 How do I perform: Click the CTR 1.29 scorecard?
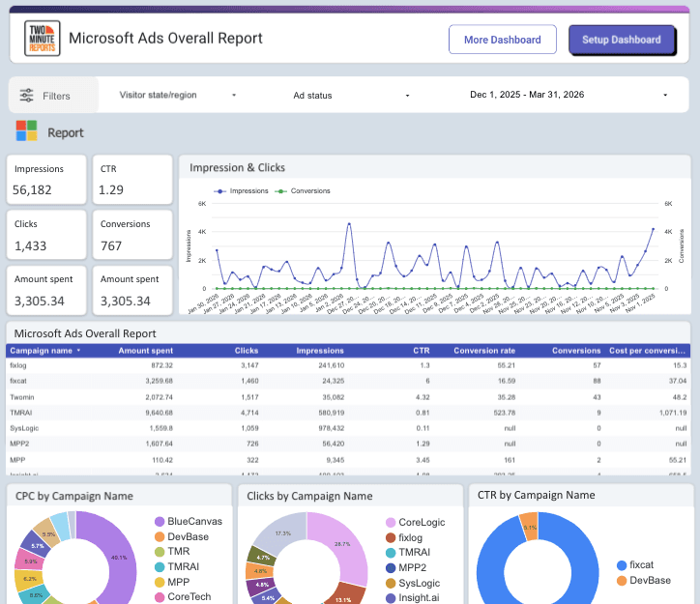point(132,180)
